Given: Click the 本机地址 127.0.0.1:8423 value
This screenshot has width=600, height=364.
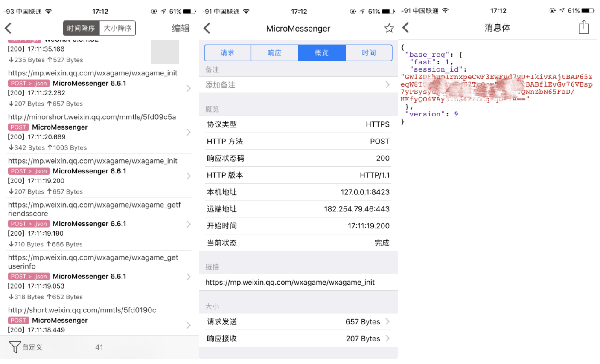Looking at the screenshot, I should point(365,192).
